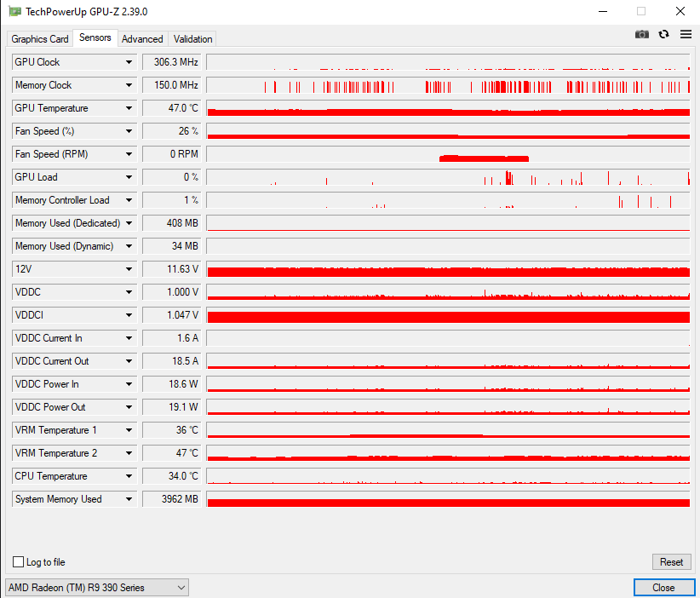Screen dimensions: 700x598
Task: Select the Sensors tab
Action: coord(95,37)
